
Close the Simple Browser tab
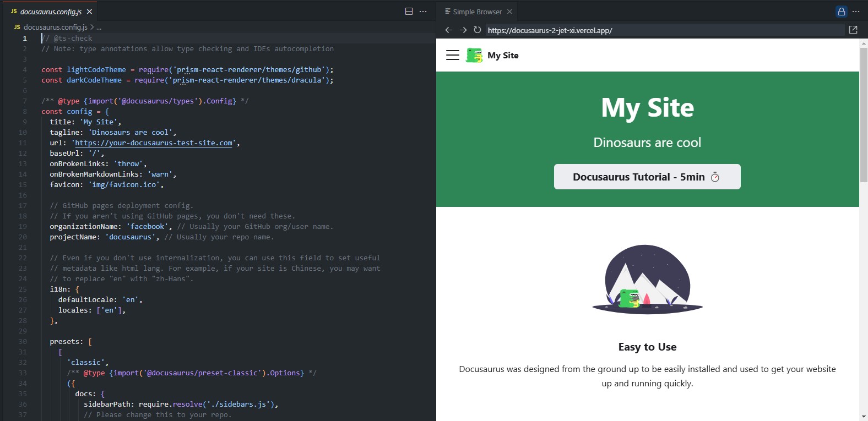pos(509,12)
